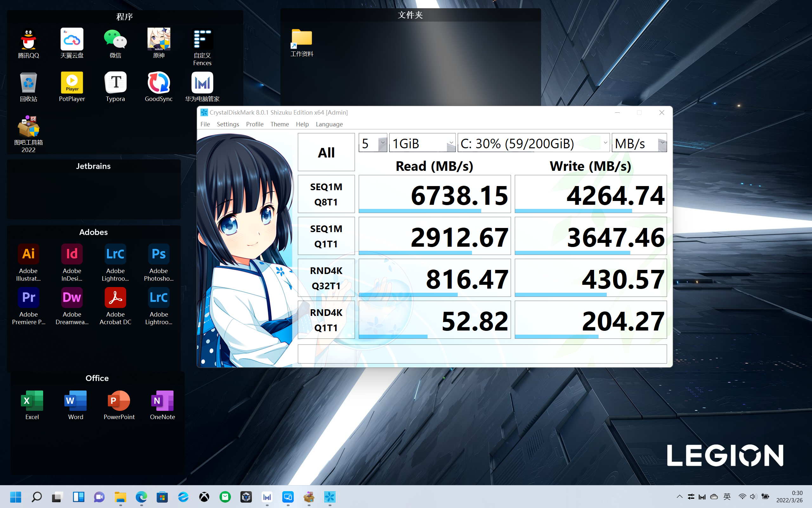Launch the WeChat 微信 icon

pos(115,43)
